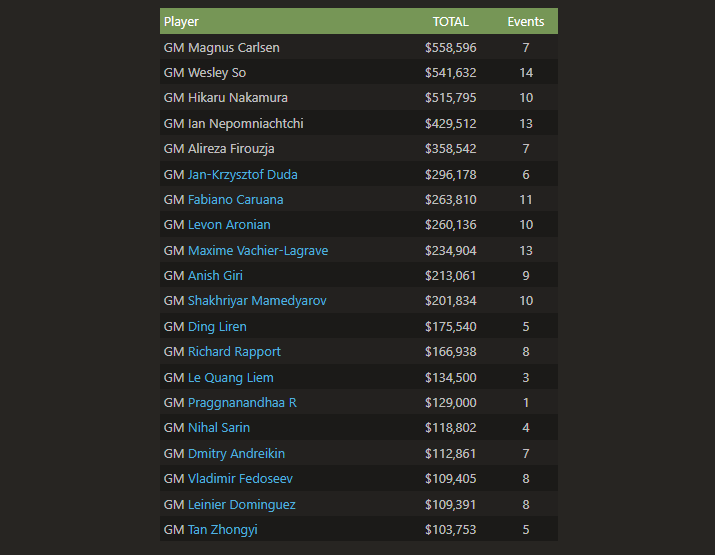Viewport: 715px width, 555px height.
Task: Click the Anish Giri link
Action: coord(215,275)
